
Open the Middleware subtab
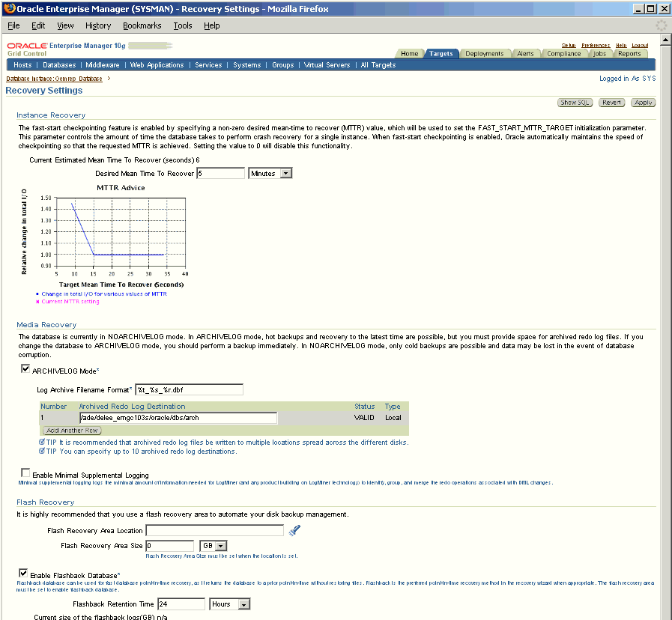tap(103, 65)
